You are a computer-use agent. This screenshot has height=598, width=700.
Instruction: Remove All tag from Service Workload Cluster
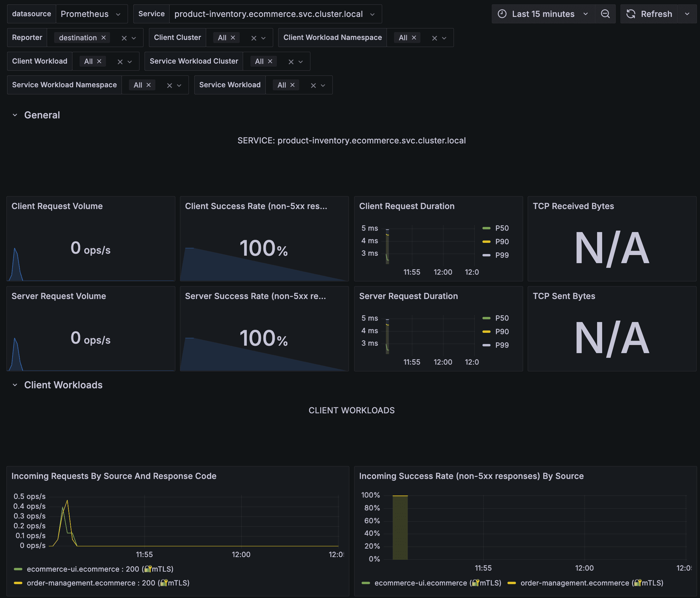270,61
